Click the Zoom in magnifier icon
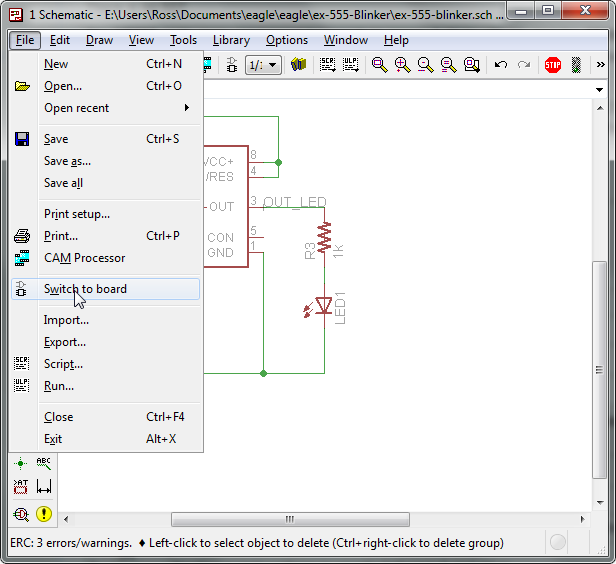 pos(403,65)
